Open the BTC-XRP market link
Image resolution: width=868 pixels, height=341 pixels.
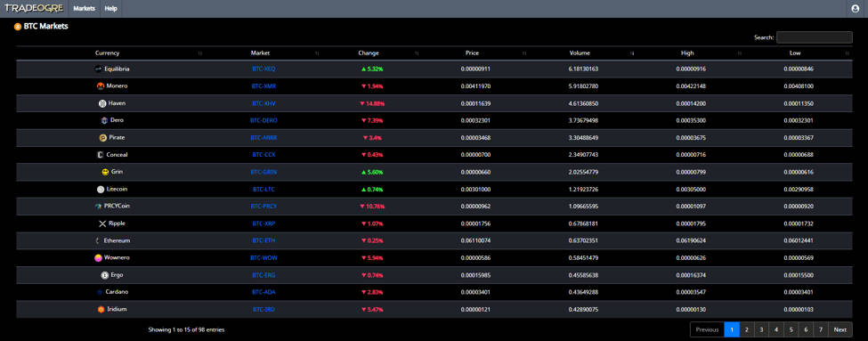[264, 223]
